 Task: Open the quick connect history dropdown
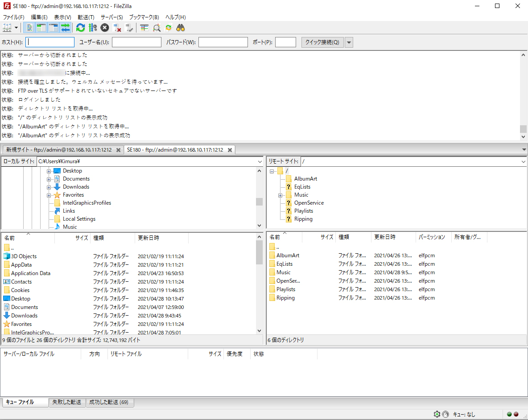(x=349, y=42)
